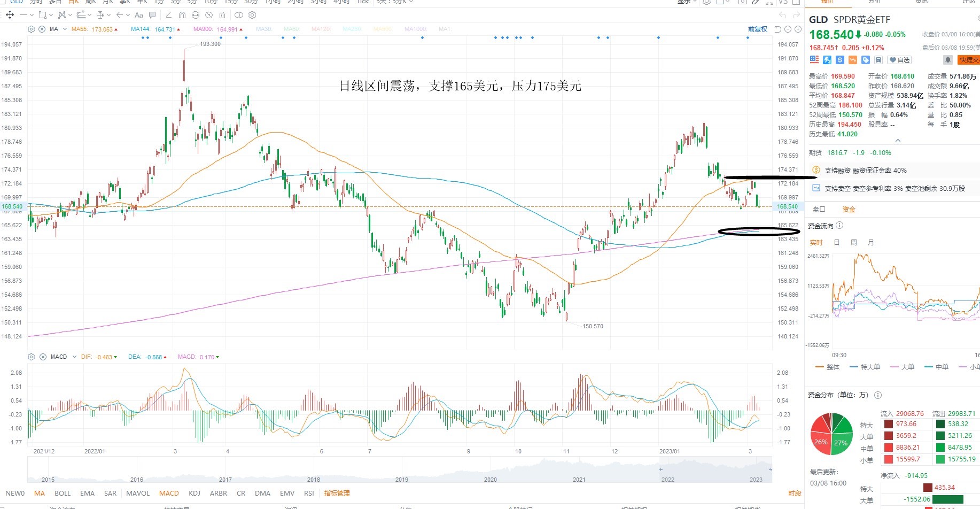Remove the MA indicator with its X icon
This screenshot has height=509, width=980.
[x=42, y=29]
